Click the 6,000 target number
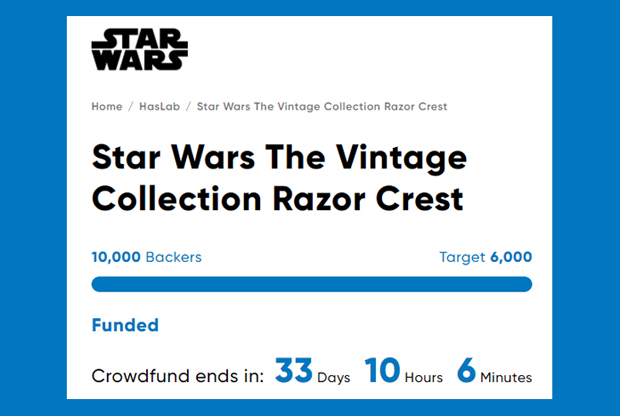The height and width of the screenshot is (416, 620). tap(511, 257)
